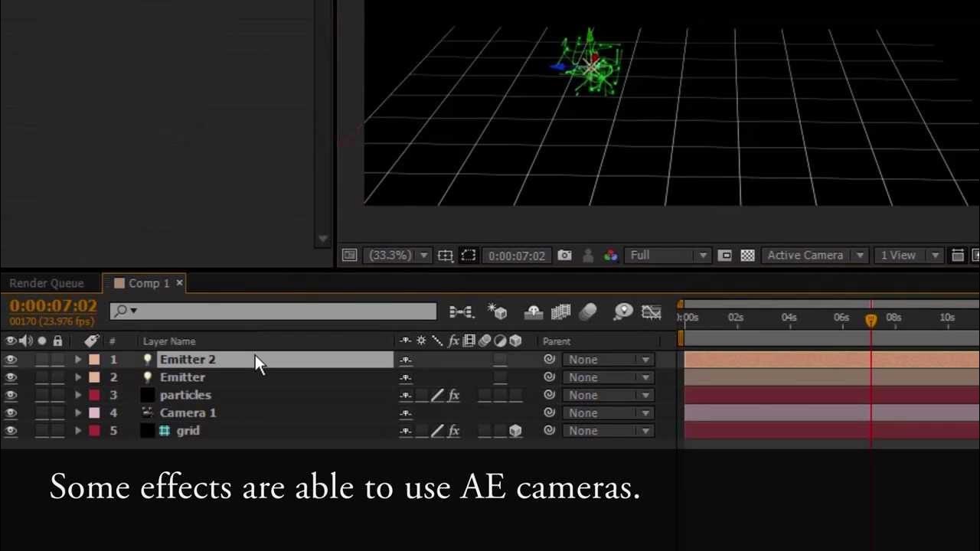This screenshot has height=551, width=980.
Task: Expand the particles layer properties
Action: (x=77, y=395)
